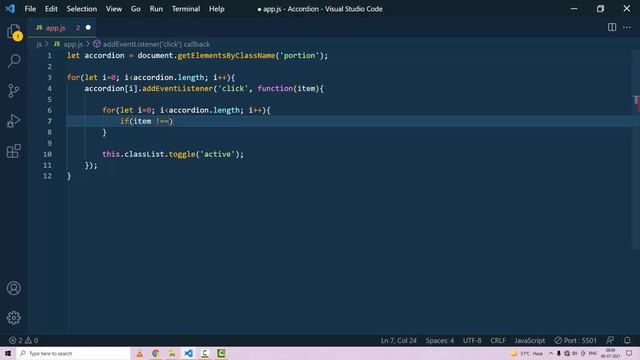Select language mode JavaScript

click(529, 340)
